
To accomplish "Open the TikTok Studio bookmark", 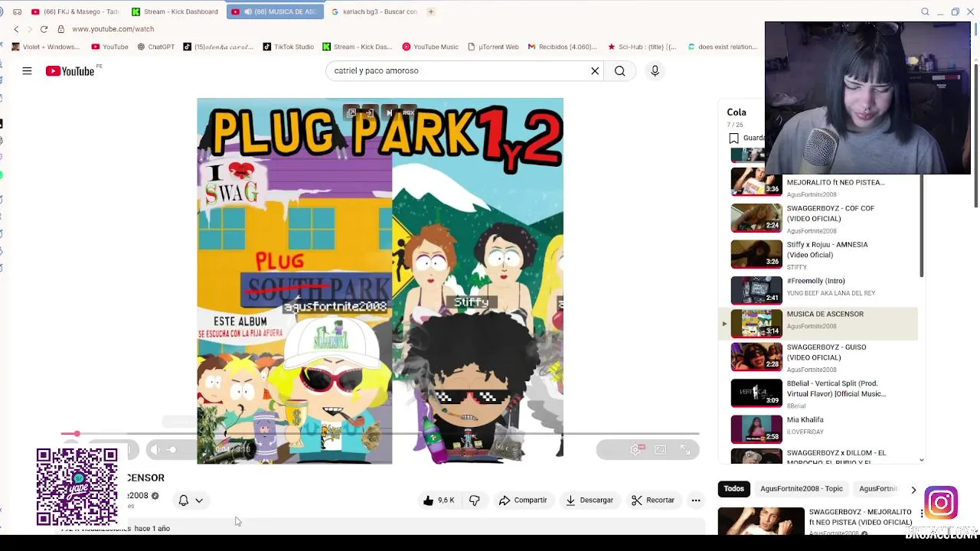I will pyautogui.click(x=288, y=47).
